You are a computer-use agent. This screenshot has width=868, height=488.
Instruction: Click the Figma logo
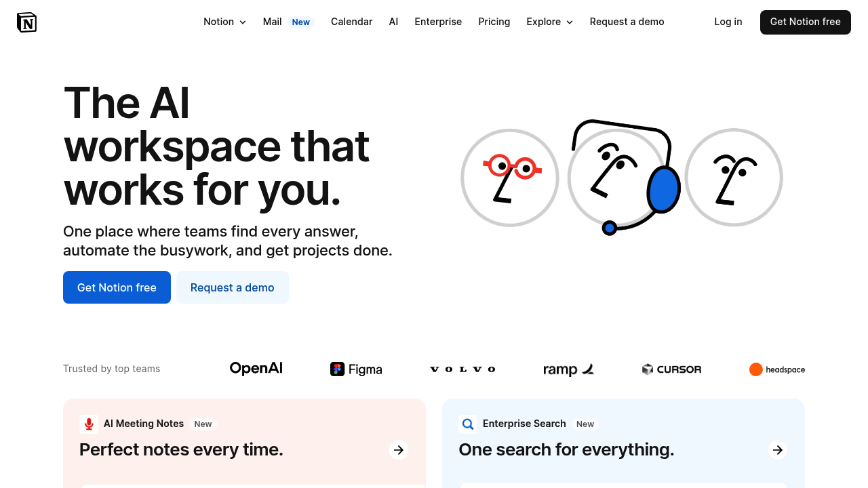click(356, 369)
